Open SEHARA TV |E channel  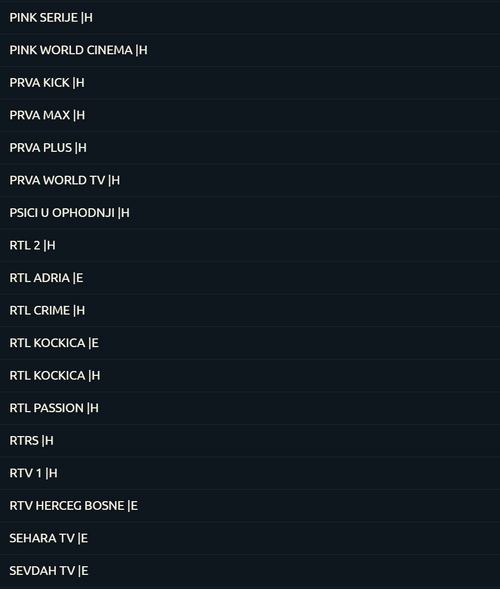(x=250, y=538)
